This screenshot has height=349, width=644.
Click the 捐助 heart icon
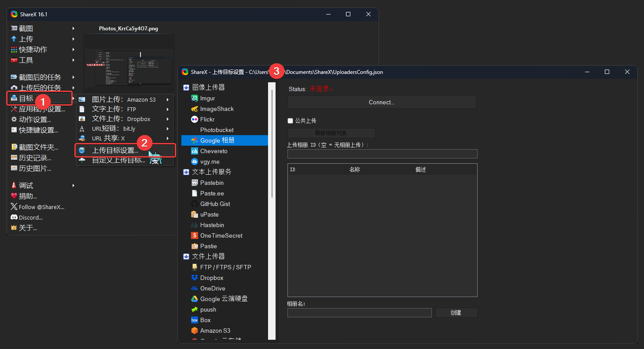click(x=14, y=196)
